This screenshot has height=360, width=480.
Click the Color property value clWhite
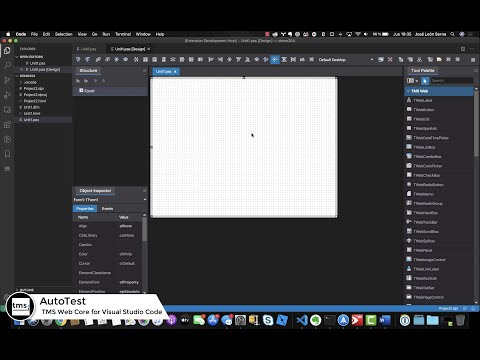pos(126,254)
